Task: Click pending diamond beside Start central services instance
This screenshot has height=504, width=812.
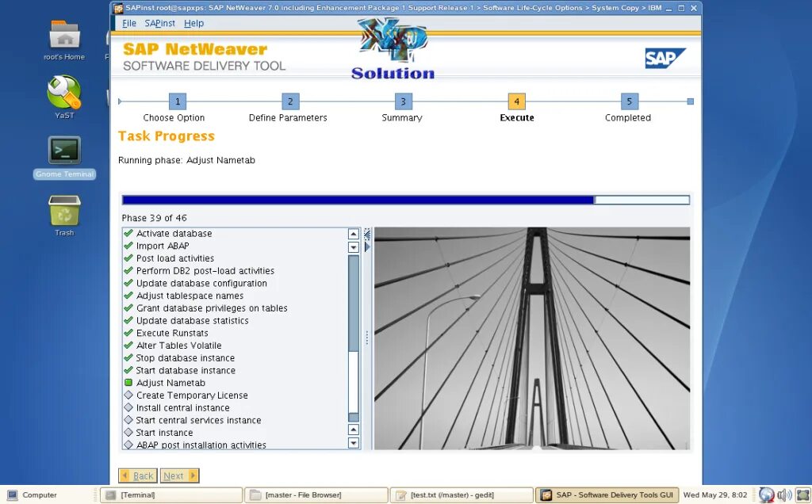Action: (x=128, y=420)
